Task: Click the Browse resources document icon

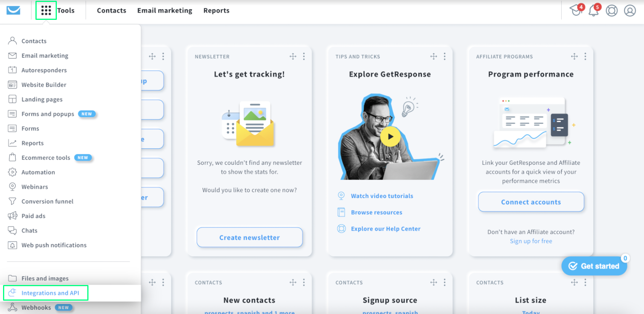Action: click(341, 212)
